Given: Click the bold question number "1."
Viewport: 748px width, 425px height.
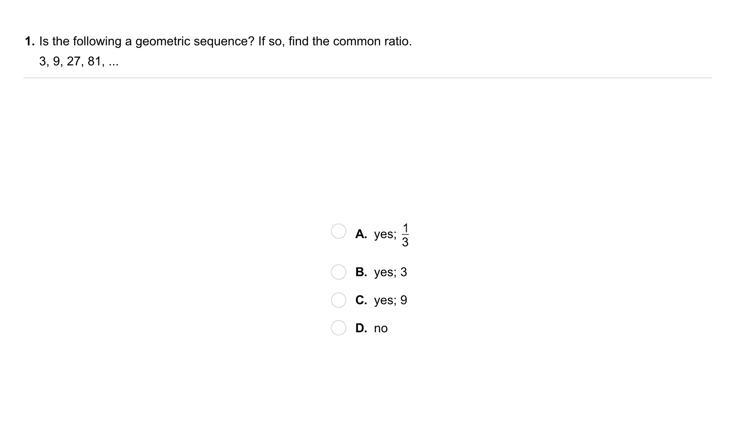Looking at the screenshot, I should click(30, 42).
